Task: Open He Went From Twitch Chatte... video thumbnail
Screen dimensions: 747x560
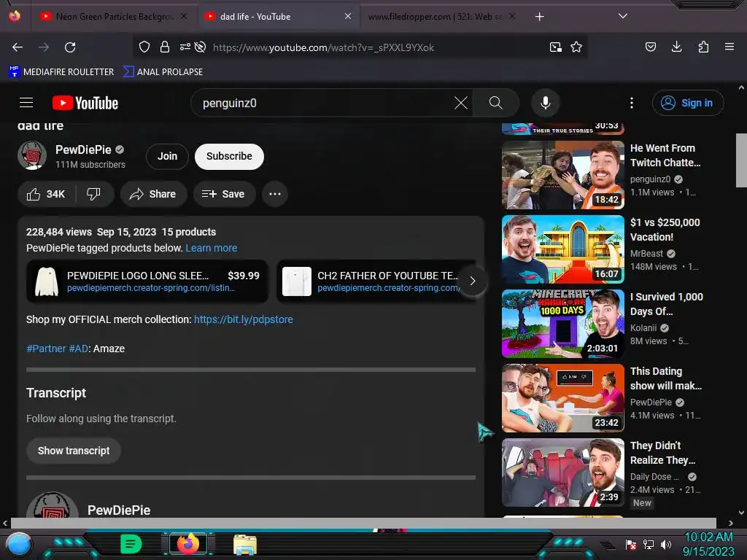Action: point(562,175)
